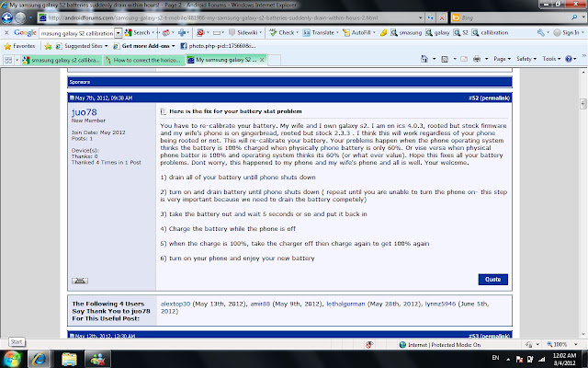Click the Read Mail envelope icon
588x368 pixels.
pos(464,59)
